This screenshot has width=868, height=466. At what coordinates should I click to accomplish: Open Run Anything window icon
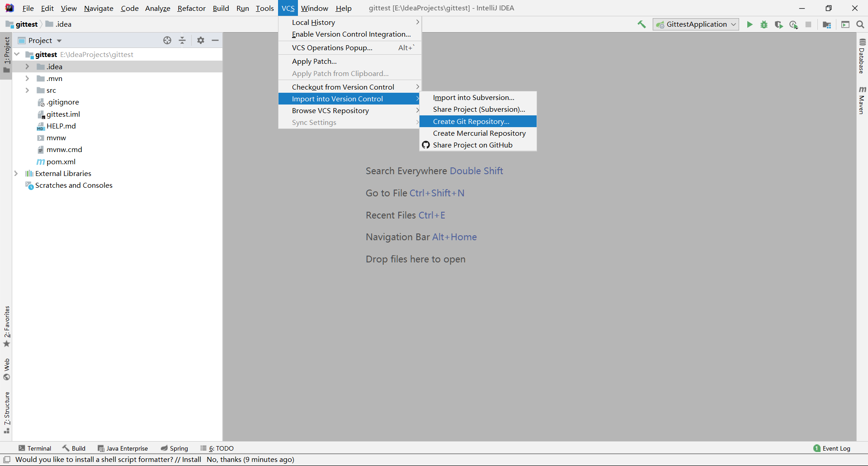click(x=845, y=24)
